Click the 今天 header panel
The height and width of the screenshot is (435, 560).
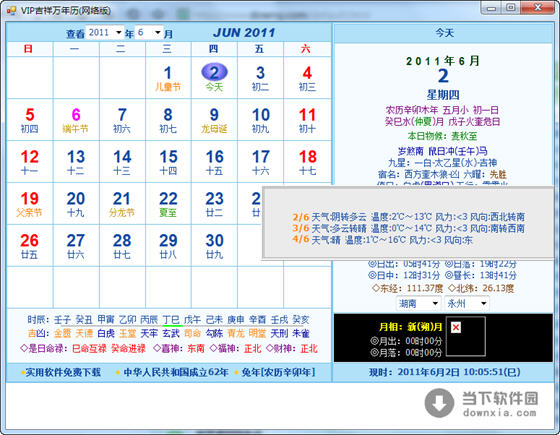click(444, 33)
